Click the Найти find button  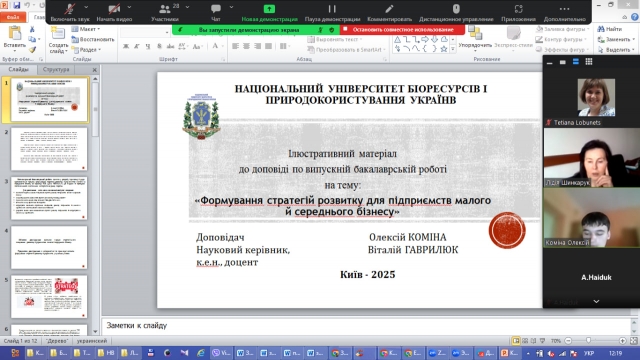click(610, 29)
